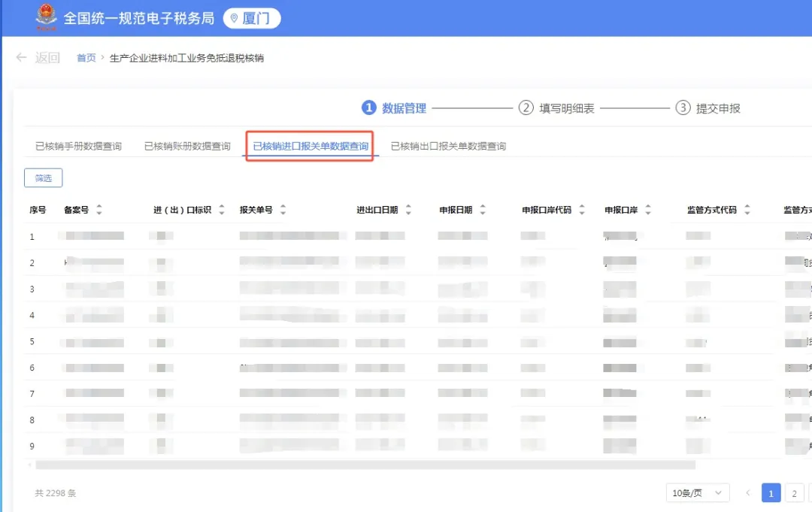This screenshot has width=812, height=512.
Task: Click the sort icon on the 监管方式代码 column
Action: (x=747, y=210)
